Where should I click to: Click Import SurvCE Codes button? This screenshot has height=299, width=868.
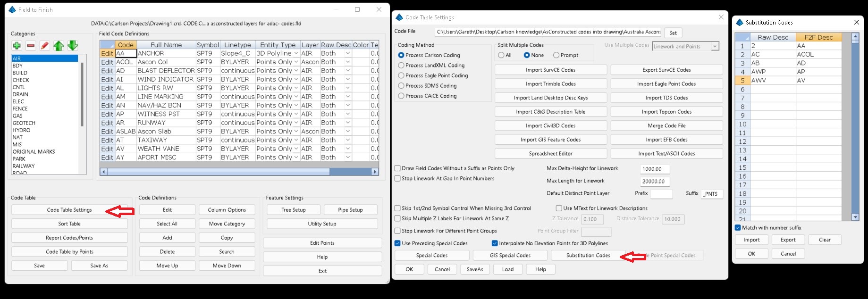[551, 70]
